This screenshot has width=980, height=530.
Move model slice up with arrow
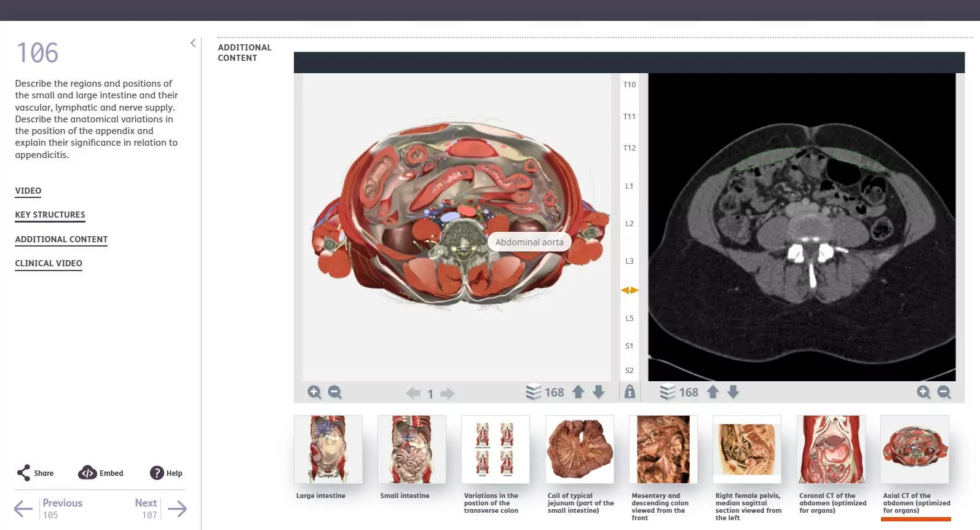[578, 392]
